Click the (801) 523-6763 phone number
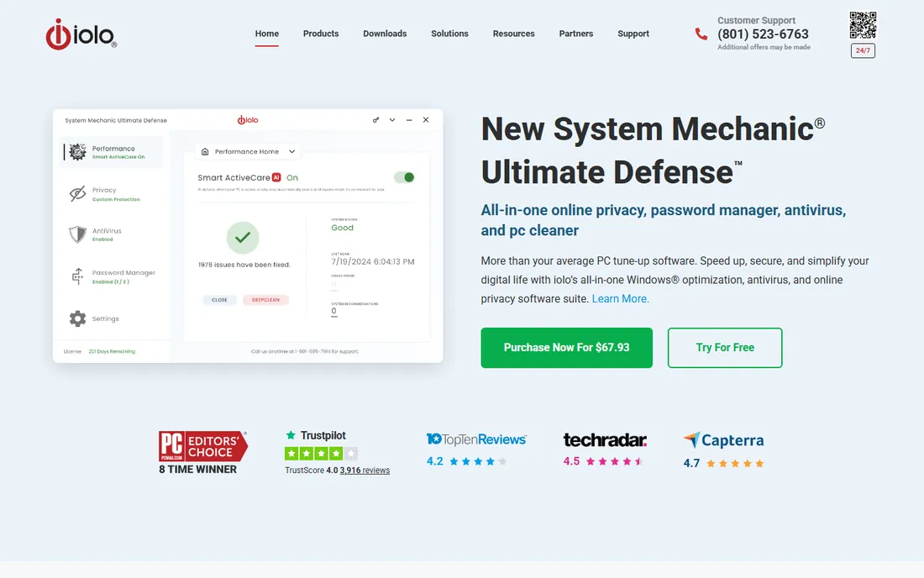924x578 pixels. pos(763,34)
